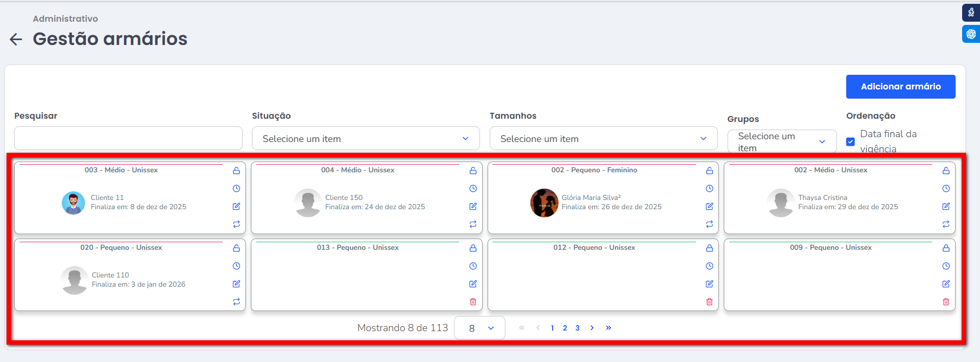
Task: Click the lock icon on locker 003
Action: click(236, 171)
